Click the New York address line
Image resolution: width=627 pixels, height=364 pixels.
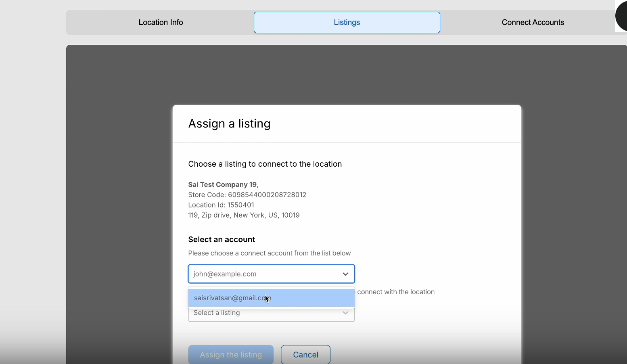pyautogui.click(x=244, y=215)
